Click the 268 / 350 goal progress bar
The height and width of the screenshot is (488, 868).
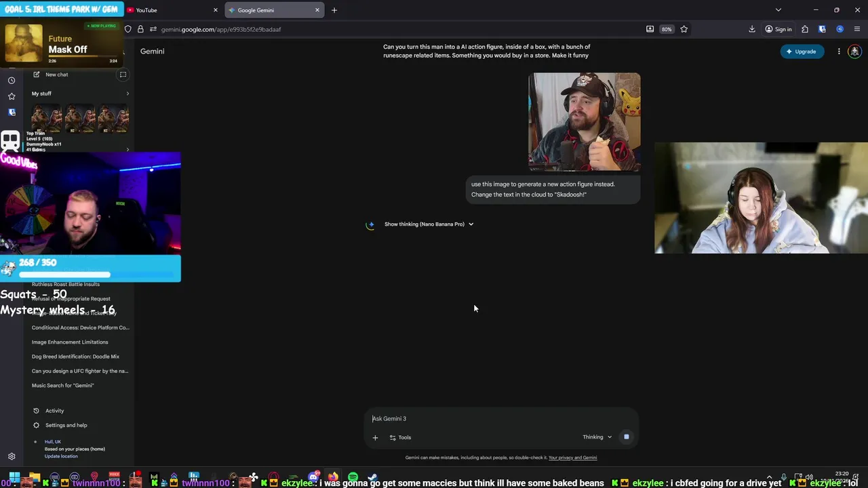coord(97,274)
